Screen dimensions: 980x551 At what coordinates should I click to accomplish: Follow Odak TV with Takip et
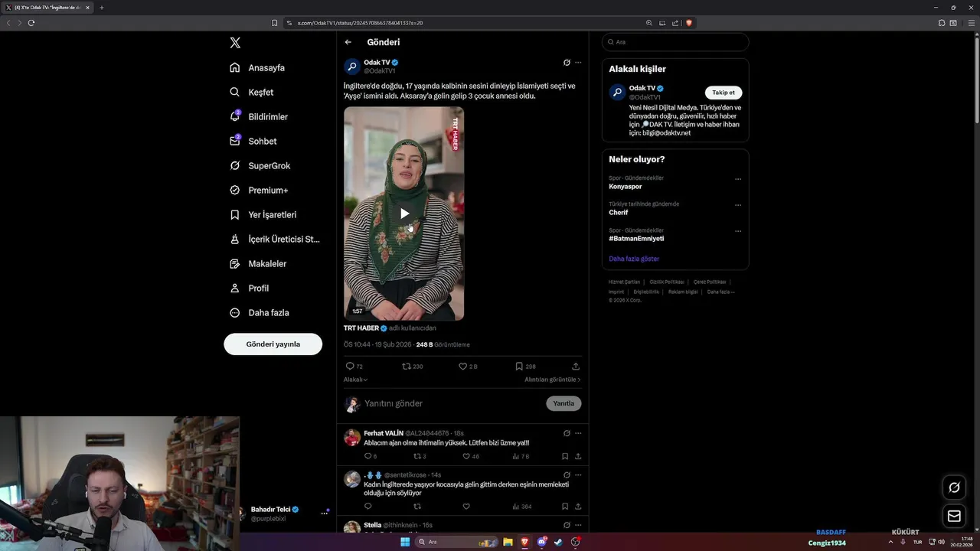tap(723, 93)
